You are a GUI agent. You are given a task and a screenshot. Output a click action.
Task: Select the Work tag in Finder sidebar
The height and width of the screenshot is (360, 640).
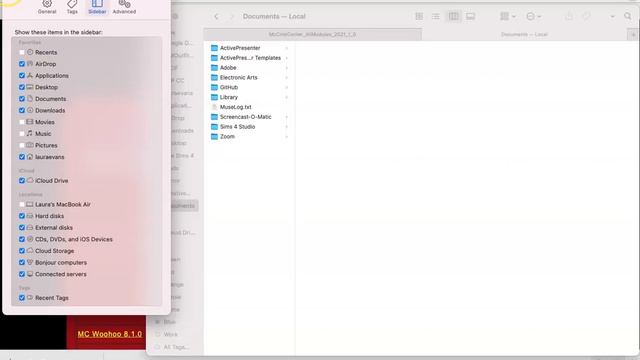click(x=170, y=334)
